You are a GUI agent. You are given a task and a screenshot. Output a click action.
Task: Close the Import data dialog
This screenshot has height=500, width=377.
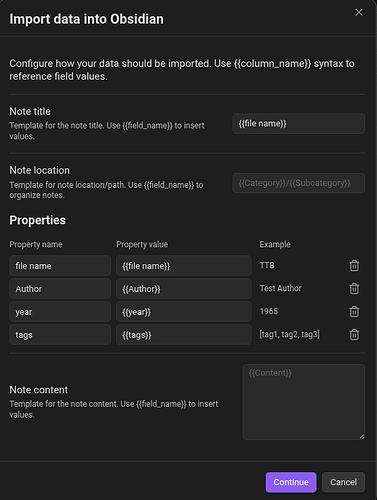[x=359, y=12]
